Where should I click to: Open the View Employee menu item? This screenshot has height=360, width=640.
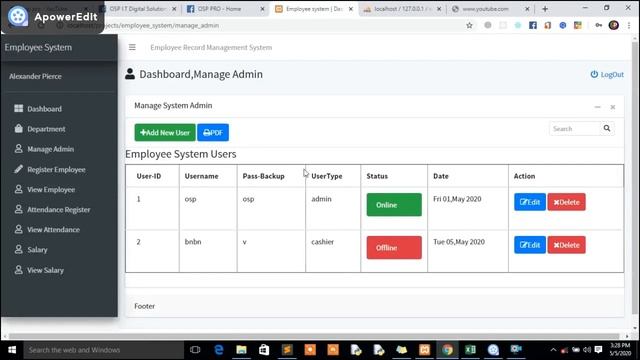click(x=51, y=189)
